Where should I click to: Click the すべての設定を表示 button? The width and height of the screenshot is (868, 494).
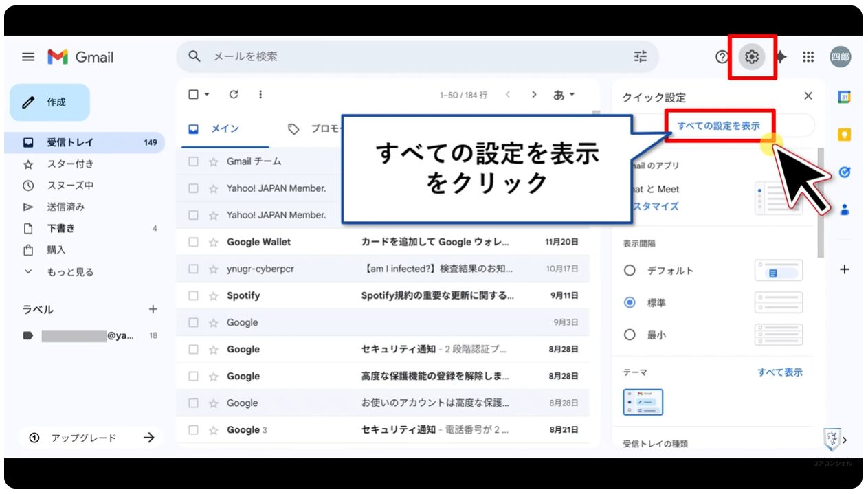[719, 126]
